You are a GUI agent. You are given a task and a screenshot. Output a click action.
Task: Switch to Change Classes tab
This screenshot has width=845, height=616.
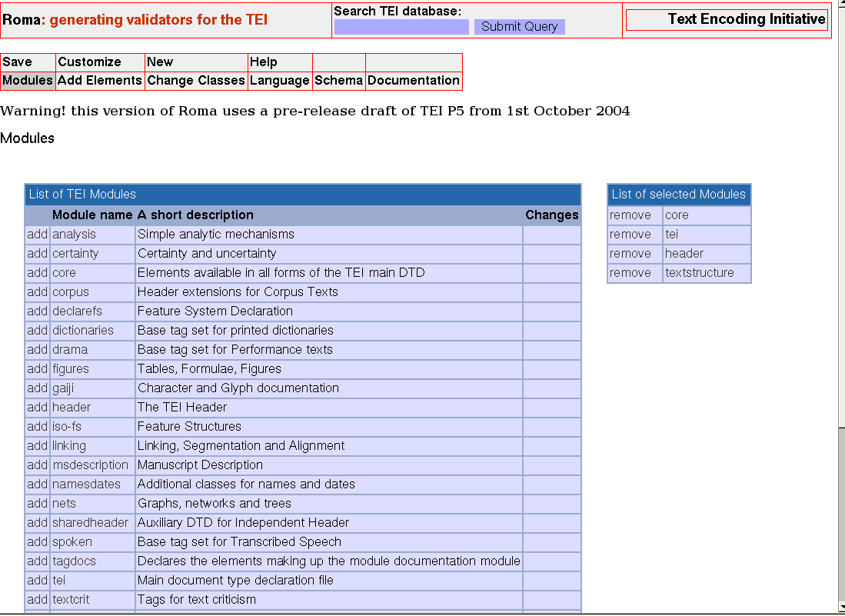point(196,81)
